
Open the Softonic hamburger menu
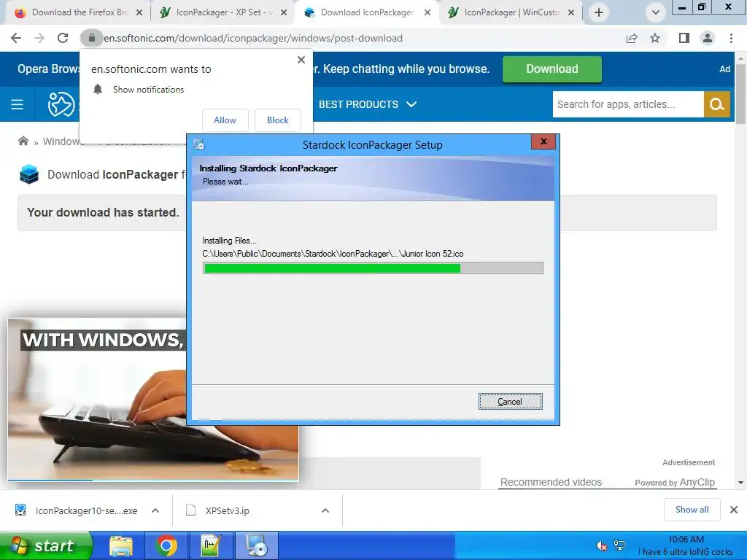[x=18, y=104]
